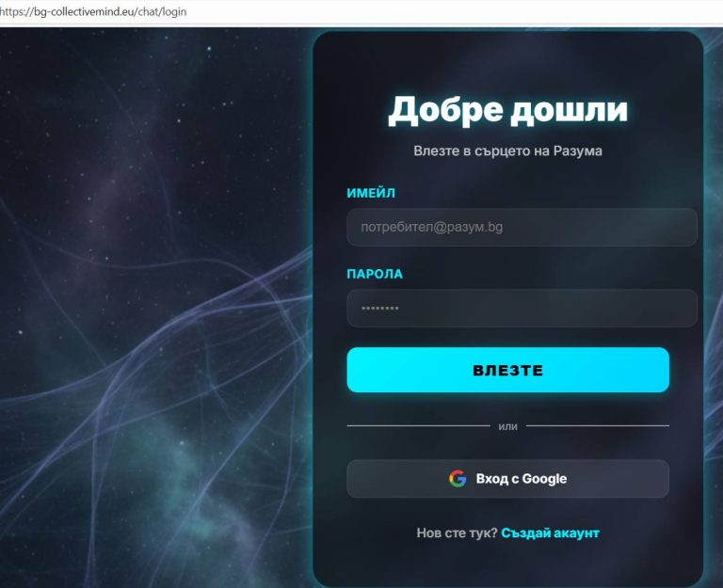Focus the ИМЕЙЛ email input field
723x588 pixels.
pos(522,227)
